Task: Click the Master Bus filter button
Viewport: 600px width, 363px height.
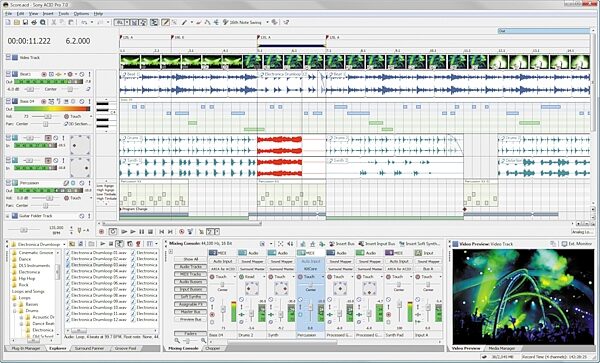Action: click(191, 312)
